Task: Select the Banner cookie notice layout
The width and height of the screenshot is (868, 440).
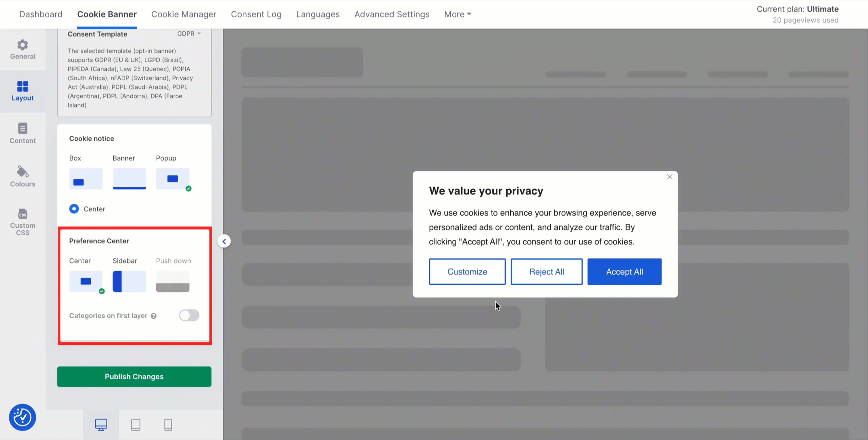Action: [129, 178]
